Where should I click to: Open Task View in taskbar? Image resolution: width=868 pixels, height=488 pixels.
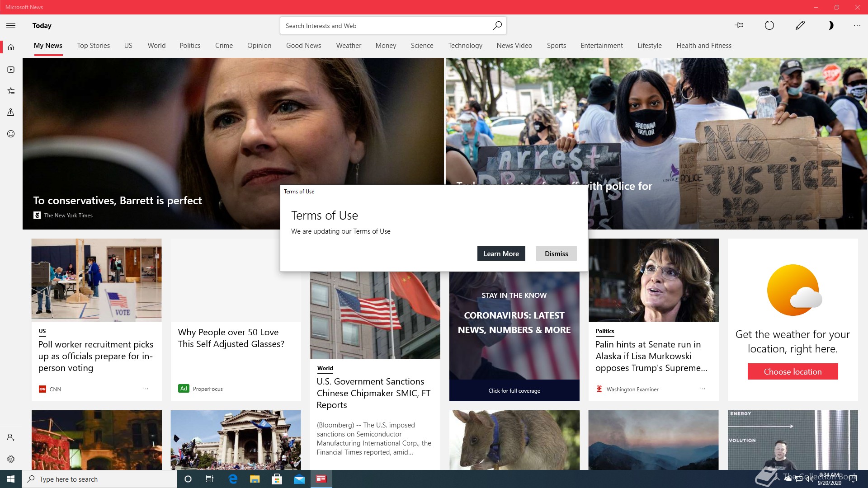click(210, 479)
